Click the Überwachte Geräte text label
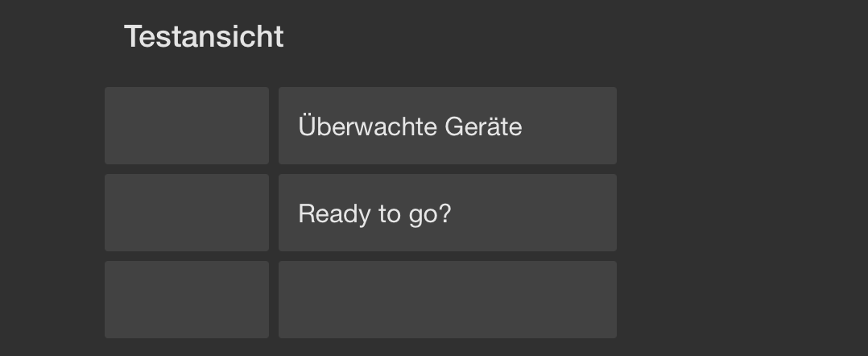Image resolution: width=868 pixels, height=356 pixels. (410, 126)
